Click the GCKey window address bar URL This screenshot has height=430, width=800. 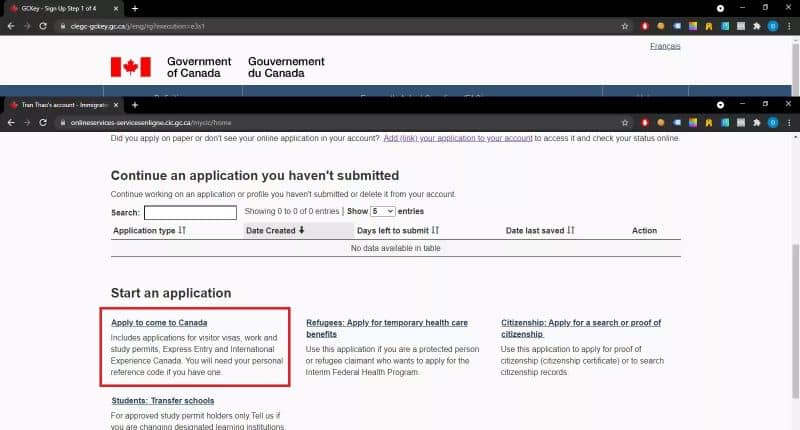tap(138, 26)
